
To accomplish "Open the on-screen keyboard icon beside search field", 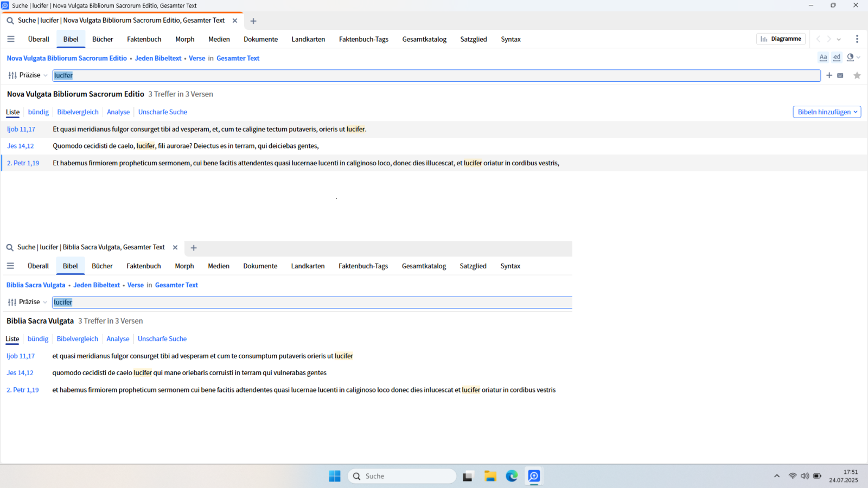I will [x=840, y=75].
